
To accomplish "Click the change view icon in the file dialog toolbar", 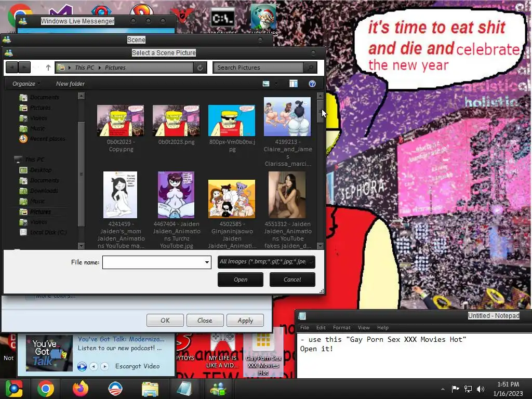I will point(266,84).
